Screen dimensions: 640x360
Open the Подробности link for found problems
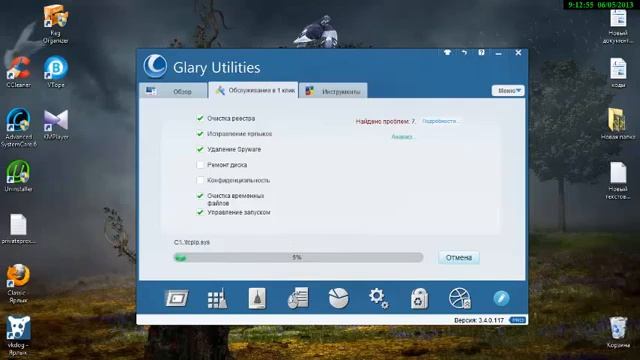[440, 121]
